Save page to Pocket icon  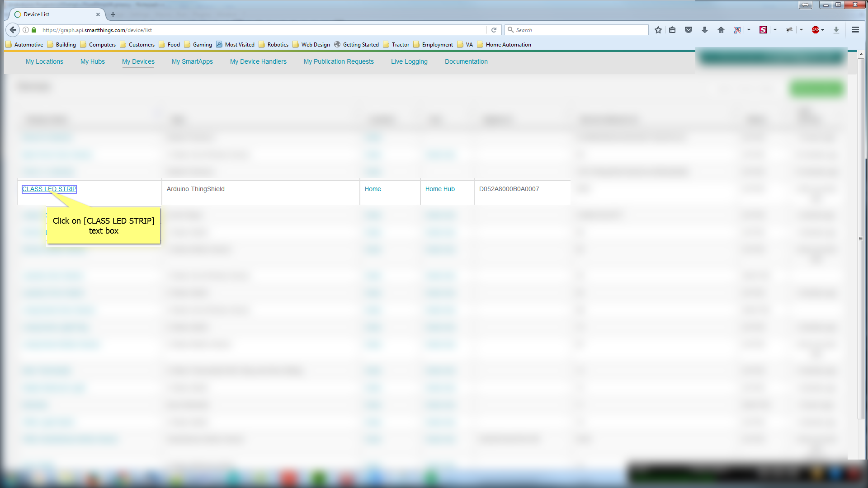pyautogui.click(x=689, y=30)
